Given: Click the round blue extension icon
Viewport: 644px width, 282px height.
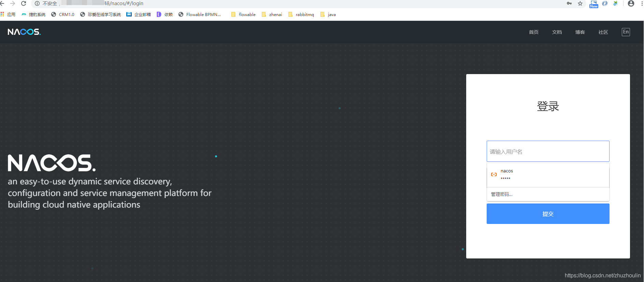Looking at the screenshot, I should tap(605, 3).
